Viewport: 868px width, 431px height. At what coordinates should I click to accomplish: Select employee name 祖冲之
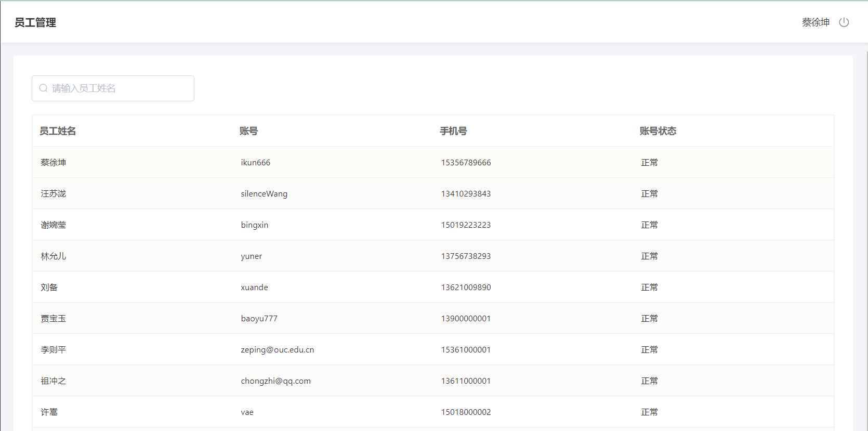54,381
